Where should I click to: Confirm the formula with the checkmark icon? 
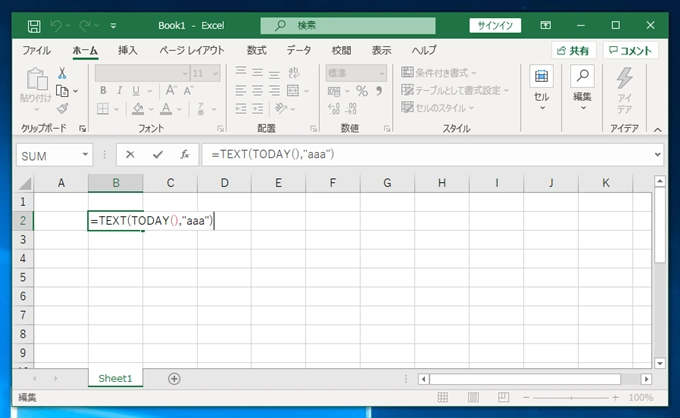tap(158, 154)
